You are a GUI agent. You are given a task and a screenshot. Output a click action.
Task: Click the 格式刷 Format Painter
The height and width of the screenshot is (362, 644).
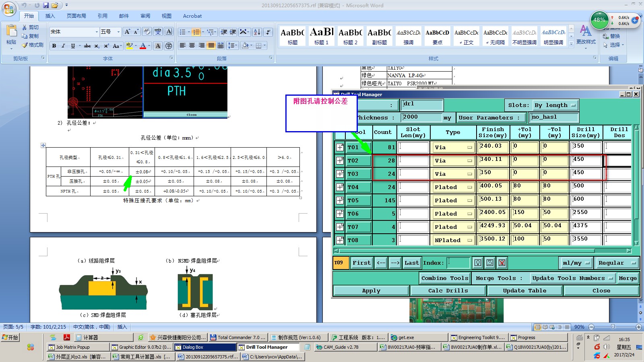[x=32, y=45]
